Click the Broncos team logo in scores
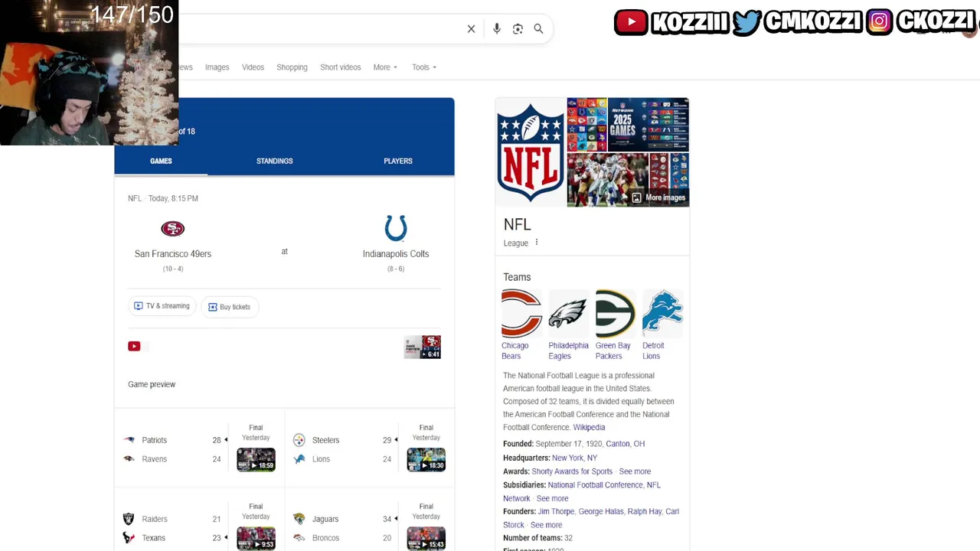This screenshot has width=980, height=551. point(299,538)
